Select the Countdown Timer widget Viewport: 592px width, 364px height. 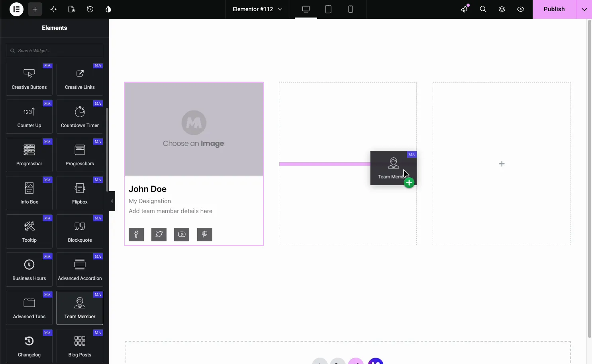click(x=80, y=117)
